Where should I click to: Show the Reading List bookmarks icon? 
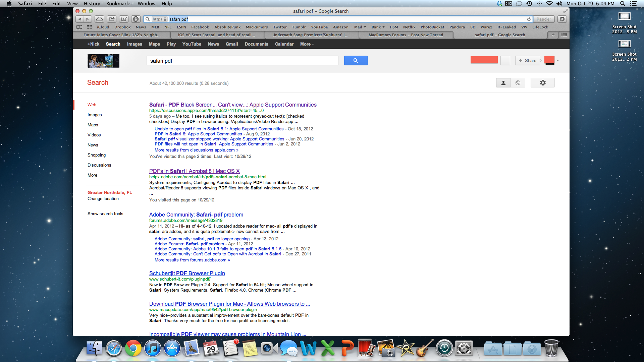point(79,27)
